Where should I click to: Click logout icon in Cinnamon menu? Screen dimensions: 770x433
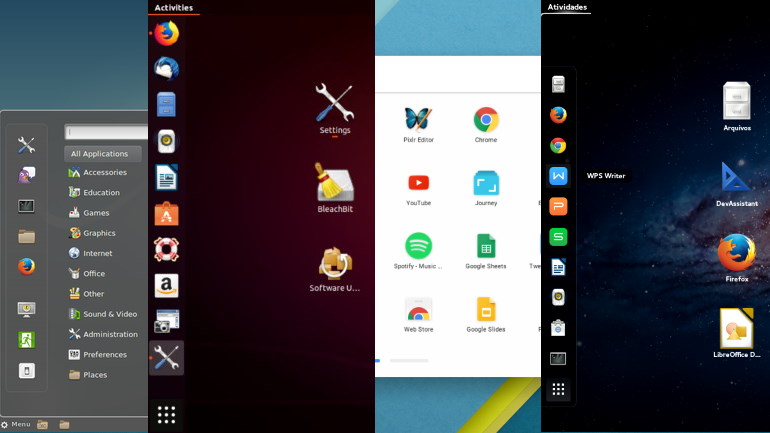(26, 340)
